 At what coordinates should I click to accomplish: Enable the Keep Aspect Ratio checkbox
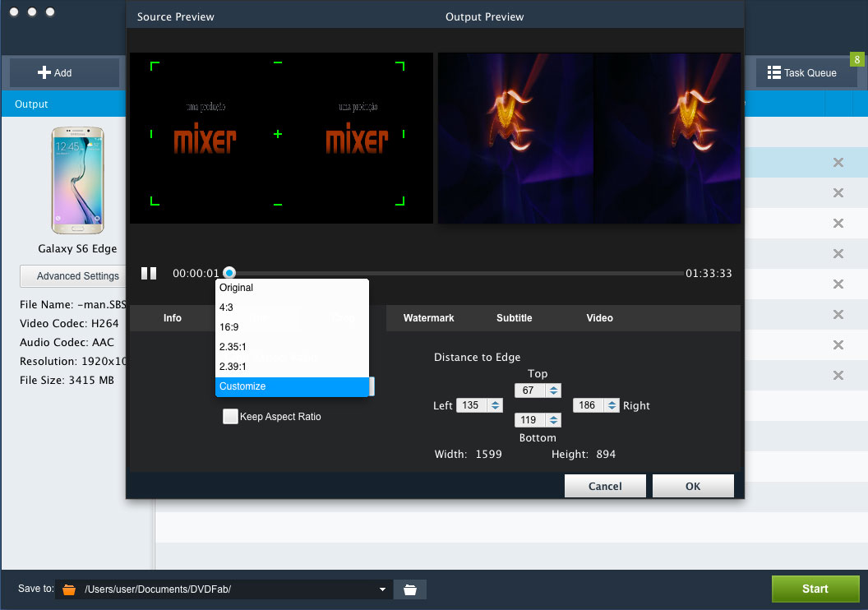point(230,416)
